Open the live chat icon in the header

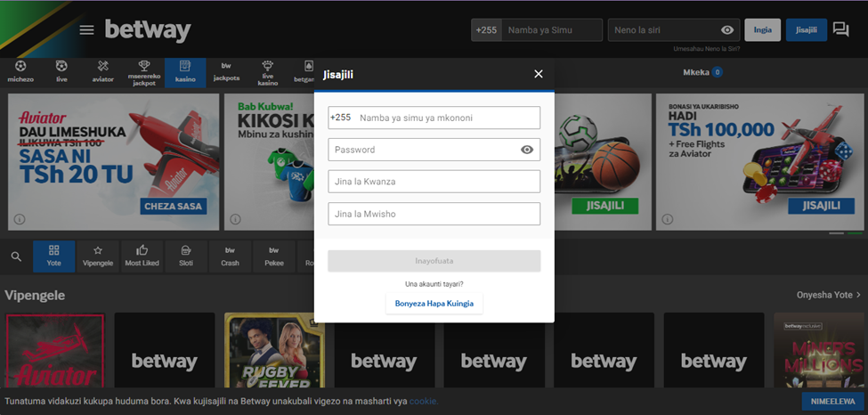[x=841, y=29]
